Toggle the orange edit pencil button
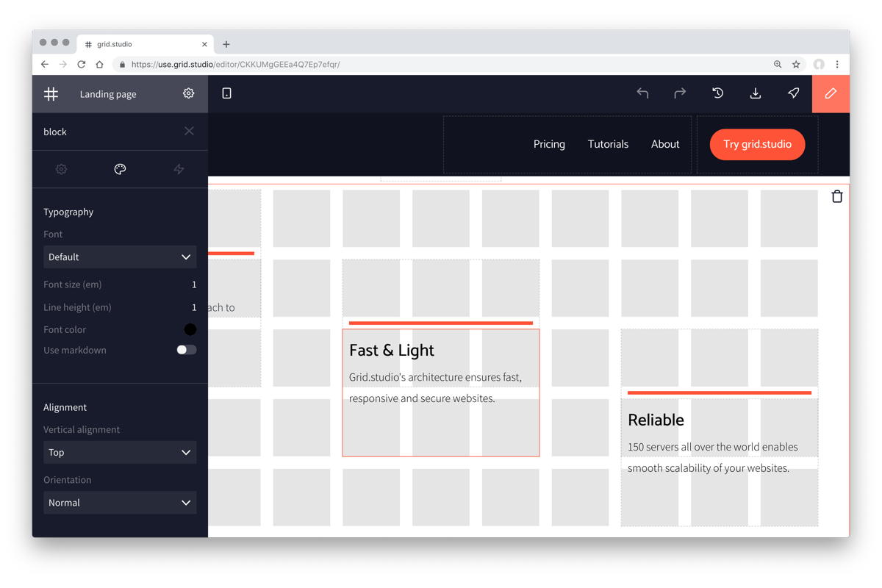 831,93
